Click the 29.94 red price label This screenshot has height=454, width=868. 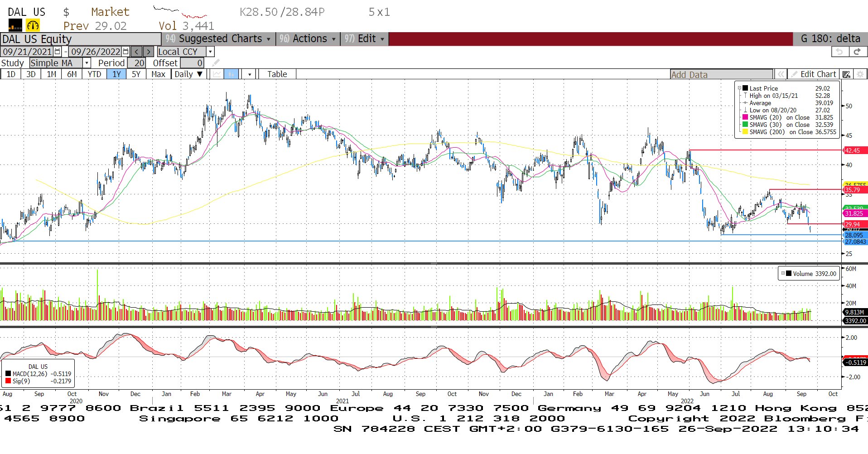click(x=854, y=224)
